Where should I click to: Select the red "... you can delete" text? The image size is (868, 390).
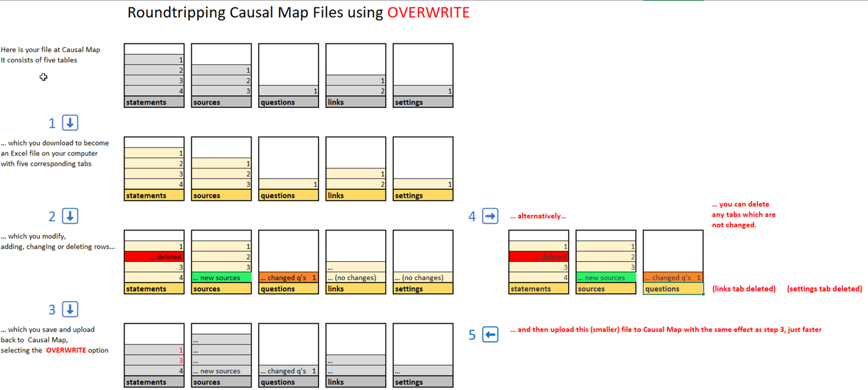[x=740, y=205]
